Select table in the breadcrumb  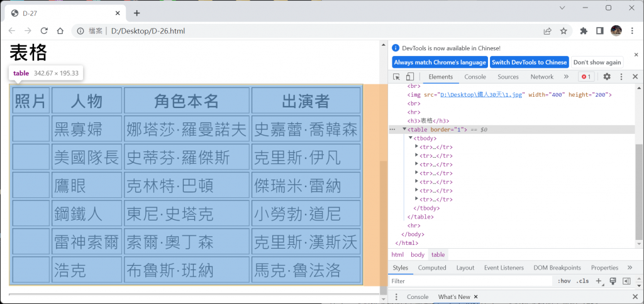[x=438, y=255]
